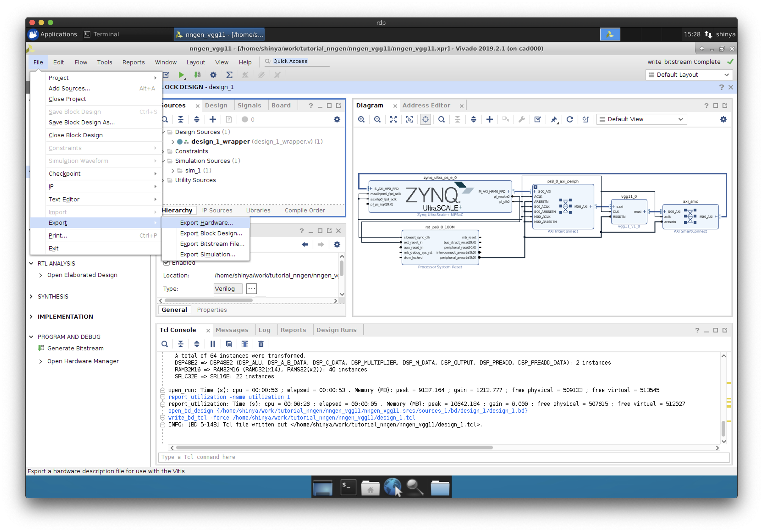Image resolution: width=763 pixels, height=532 pixels.
Task: Click the Validate Design checkmark icon in Diagram
Action: click(537, 119)
